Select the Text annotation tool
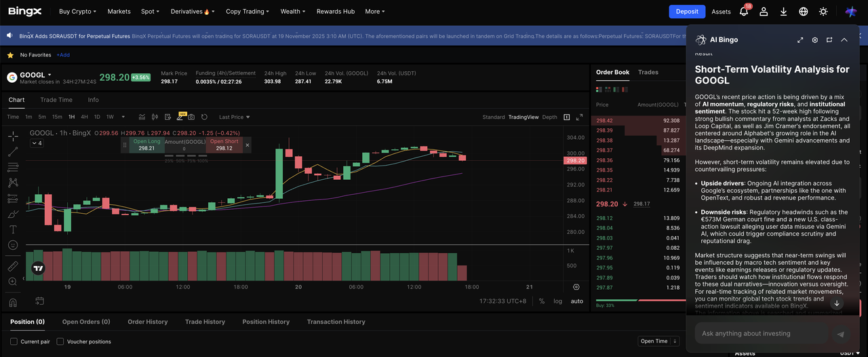The image size is (868, 357). pos(13,229)
